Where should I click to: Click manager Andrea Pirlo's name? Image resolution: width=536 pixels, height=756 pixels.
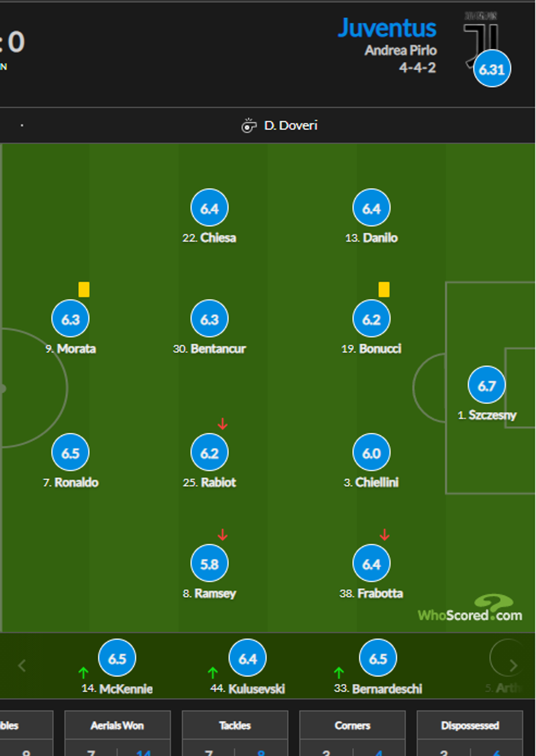coord(400,50)
